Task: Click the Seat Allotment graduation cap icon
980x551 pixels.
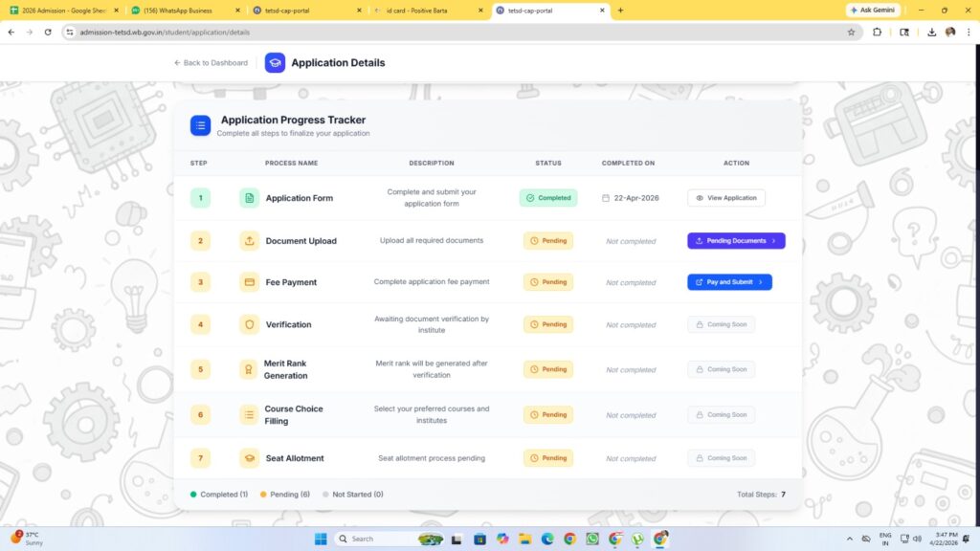Action: pyautogui.click(x=250, y=458)
